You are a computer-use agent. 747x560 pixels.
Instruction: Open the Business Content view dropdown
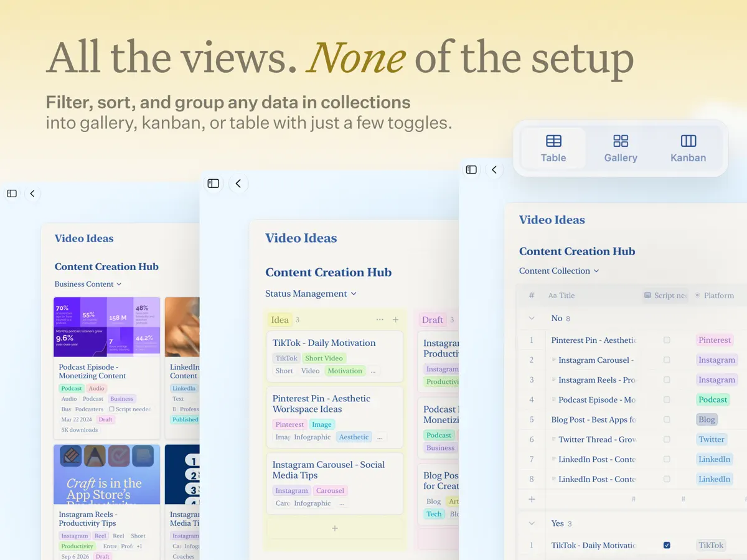(88, 284)
